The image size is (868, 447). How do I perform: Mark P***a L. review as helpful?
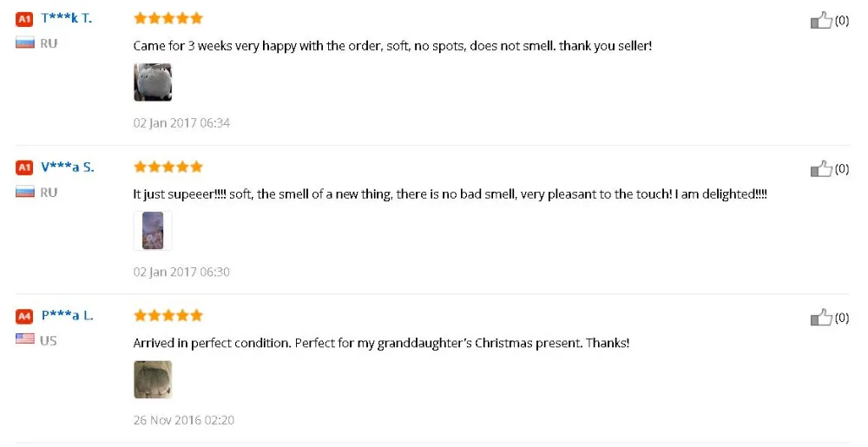pyautogui.click(x=821, y=318)
